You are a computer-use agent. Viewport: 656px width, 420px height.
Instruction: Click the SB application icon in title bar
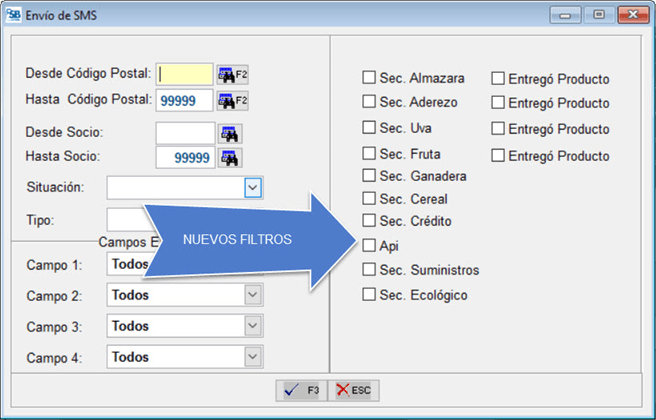[x=13, y=15]
